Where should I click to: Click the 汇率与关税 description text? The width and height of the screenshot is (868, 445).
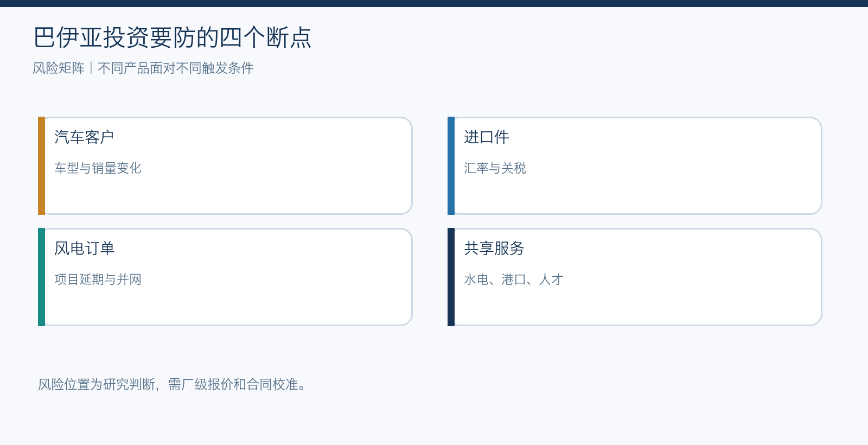pos(495,168)
